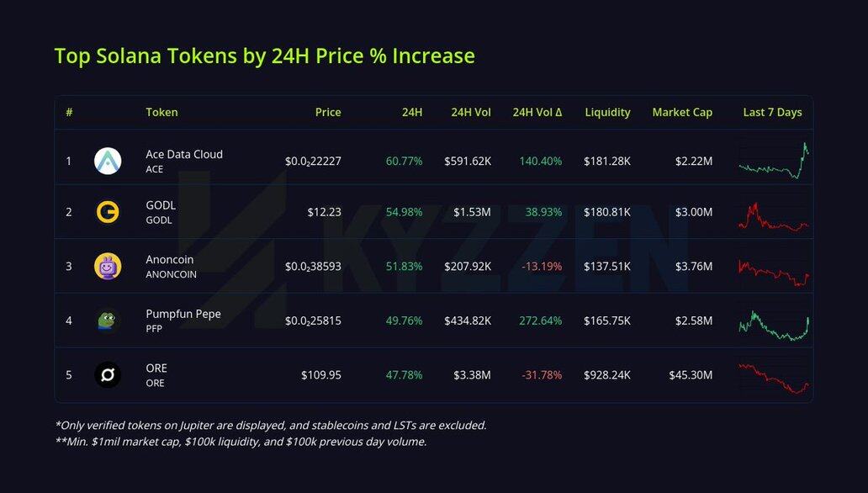Open the ORE 7-day price sparkline
The width and height of the screenshot is (868, 493).
(x=773, y=377)
